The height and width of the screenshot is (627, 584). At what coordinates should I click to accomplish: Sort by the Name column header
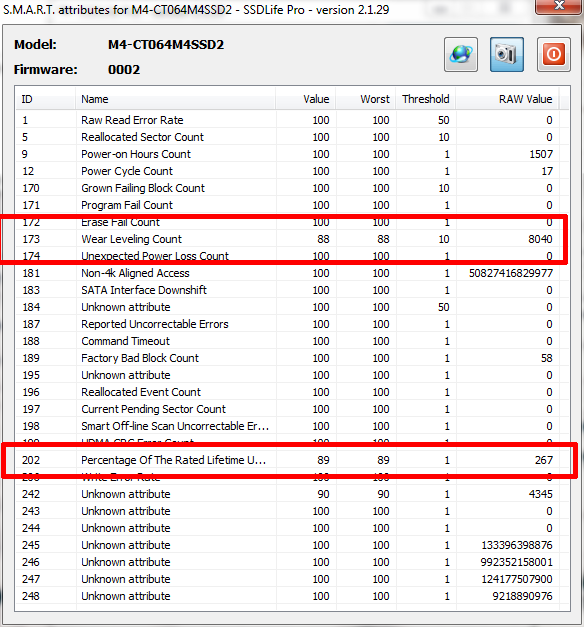[x=176, y=99]
